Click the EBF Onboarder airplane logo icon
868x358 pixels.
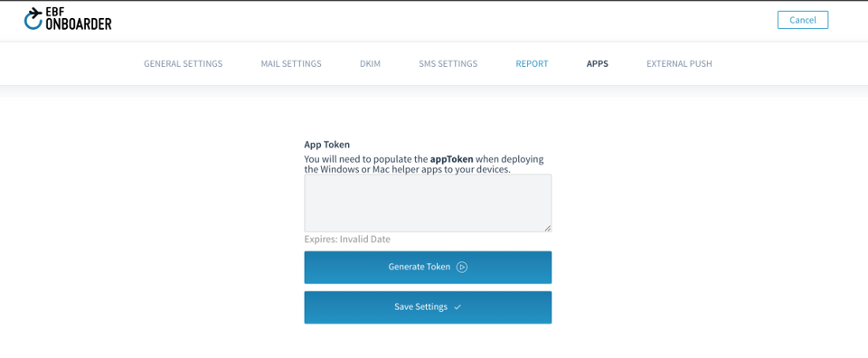point(33,18)
